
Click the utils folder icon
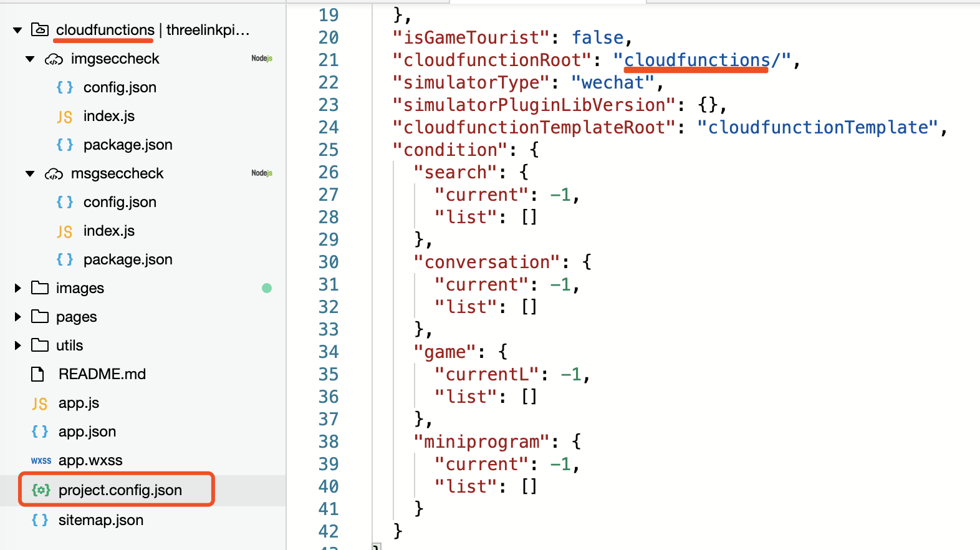click(40, 345)
